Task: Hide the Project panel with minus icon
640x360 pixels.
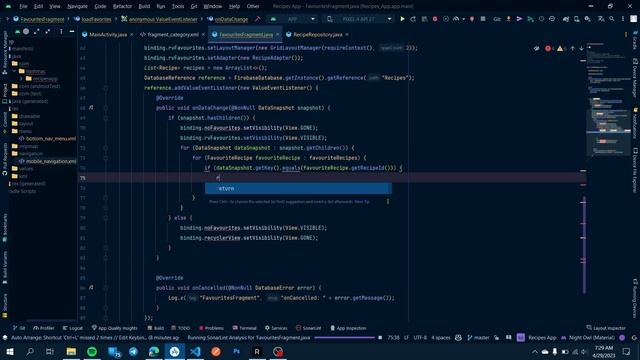Action: (72, 31)
